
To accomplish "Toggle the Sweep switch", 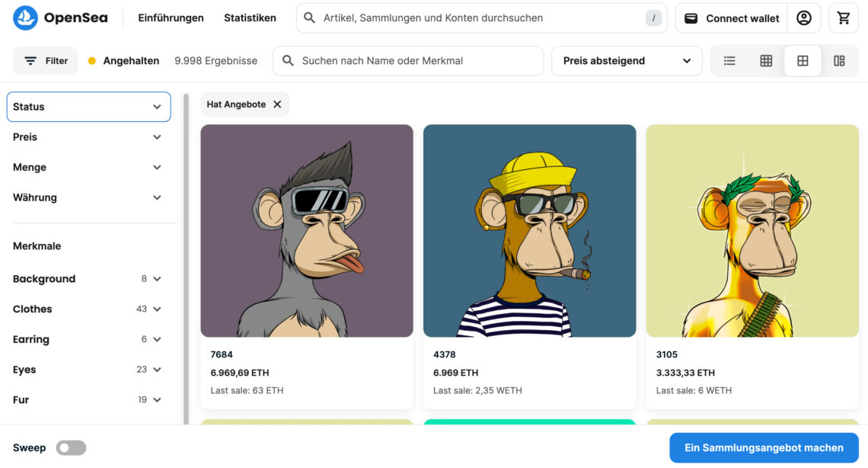I will tap(71, 448).
